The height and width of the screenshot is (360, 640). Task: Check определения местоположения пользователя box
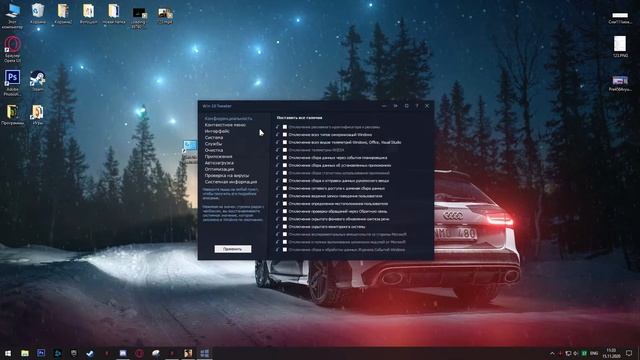(285, 204)
